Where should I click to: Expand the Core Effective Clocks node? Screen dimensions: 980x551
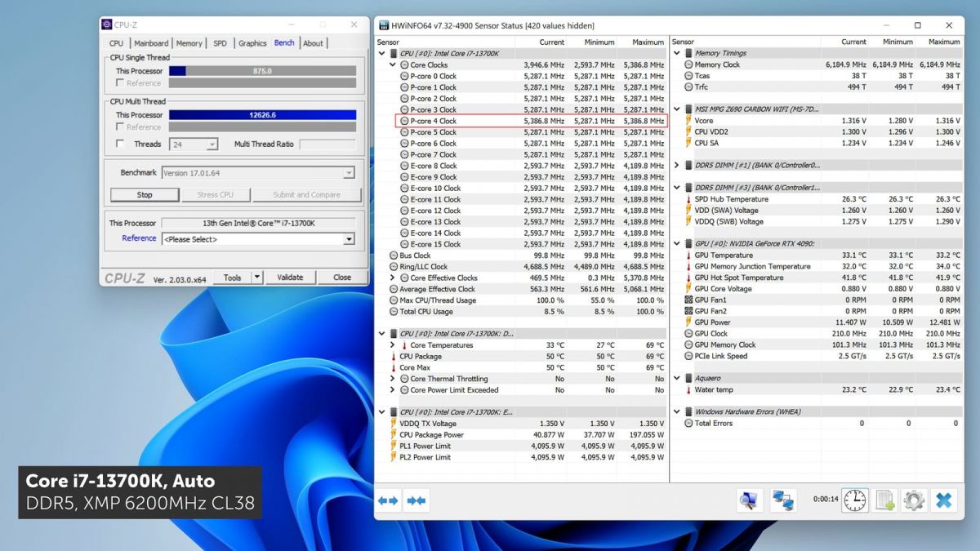393,278
